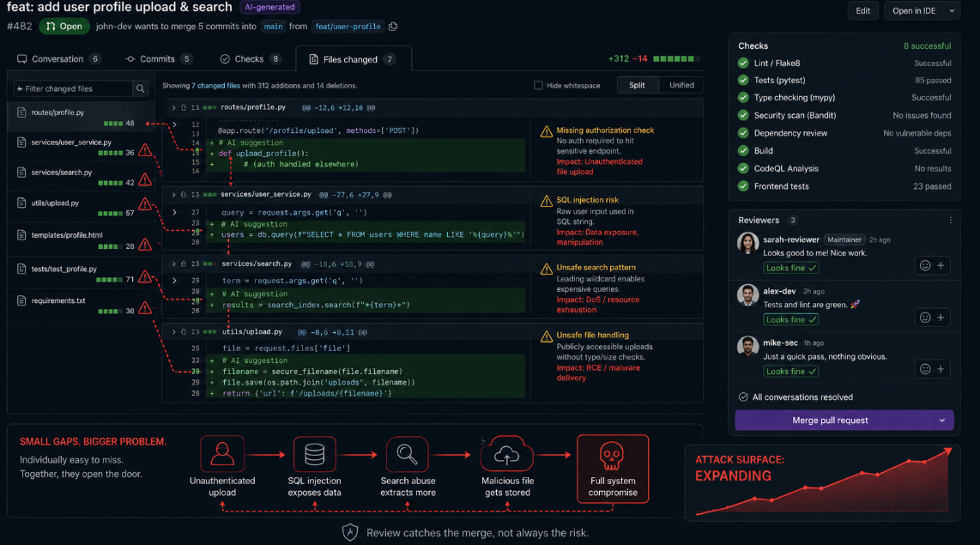Click Search abuse magnifier icon
Image resolution: width=980 pixels, height=545 pixels.
pyautogui.click(x=407, y=454)
